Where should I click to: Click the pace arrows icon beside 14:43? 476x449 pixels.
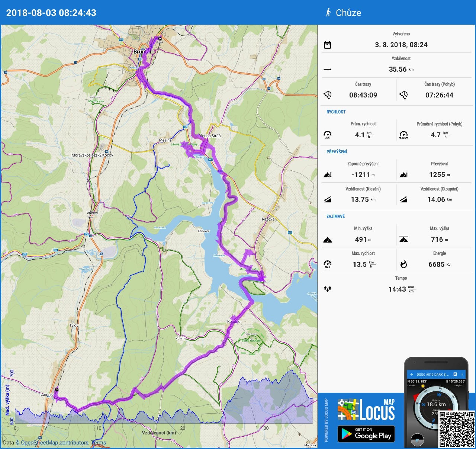(x=328, y=289)
